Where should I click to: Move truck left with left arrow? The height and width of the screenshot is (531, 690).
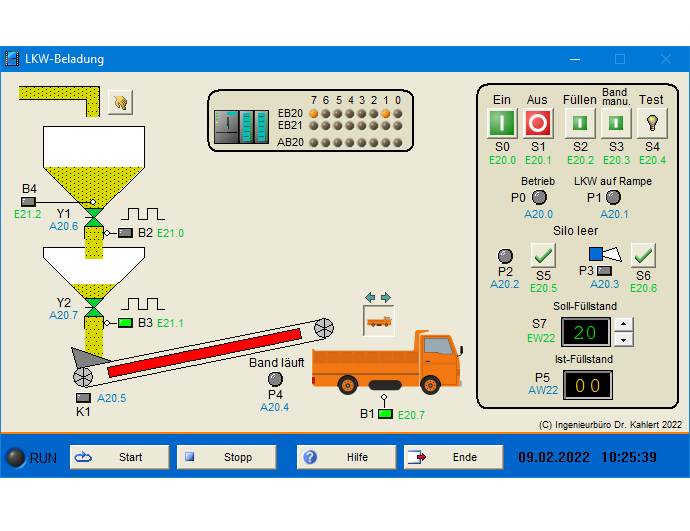[x=371, y=297]
